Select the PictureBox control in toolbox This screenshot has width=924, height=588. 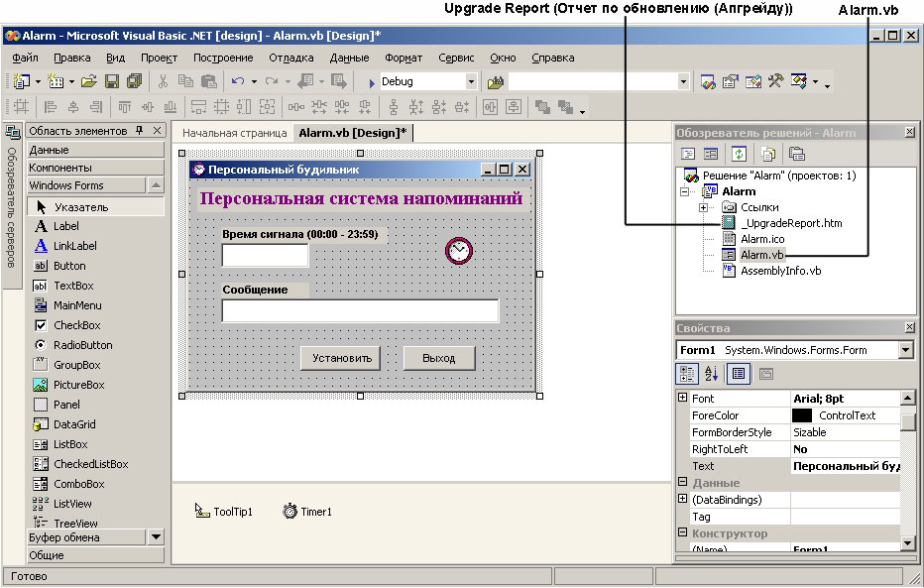[79, 385]
